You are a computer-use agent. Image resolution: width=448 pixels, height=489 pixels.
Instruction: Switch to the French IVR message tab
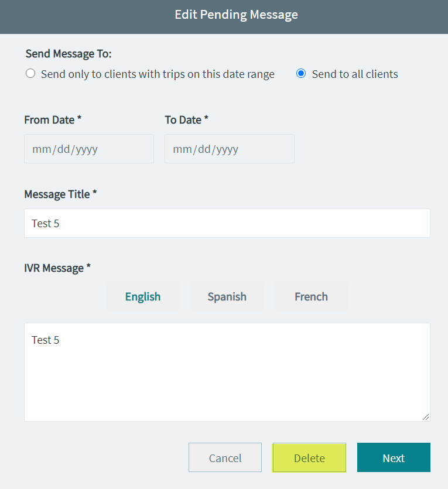click(x=311, y=296)
